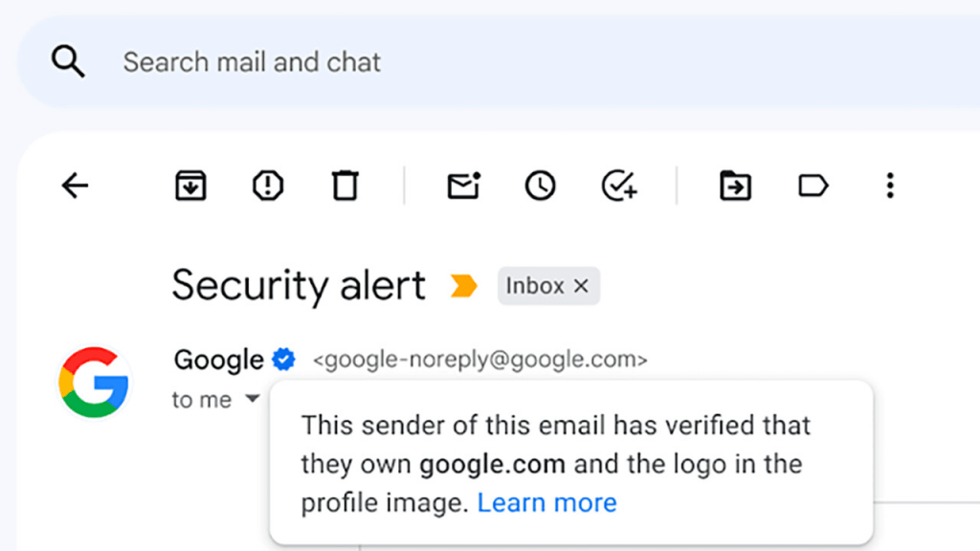
Task: Remove the Inbox label with its X
Action: 581,286
